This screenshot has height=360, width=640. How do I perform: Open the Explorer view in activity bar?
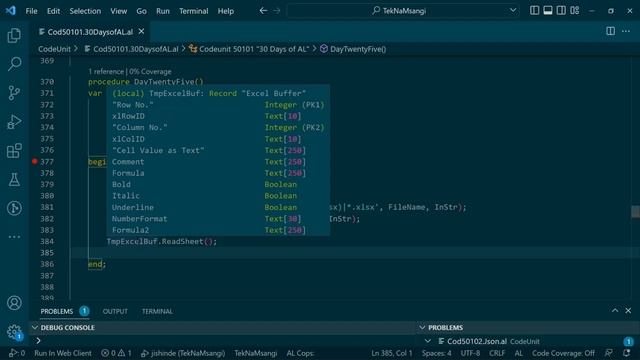pos(14,36)
